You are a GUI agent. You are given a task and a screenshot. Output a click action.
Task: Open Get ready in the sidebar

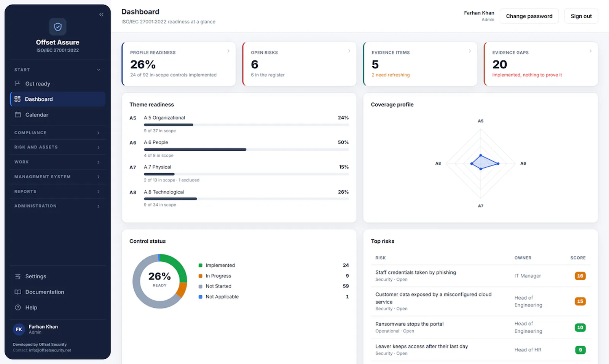point(57,84)
